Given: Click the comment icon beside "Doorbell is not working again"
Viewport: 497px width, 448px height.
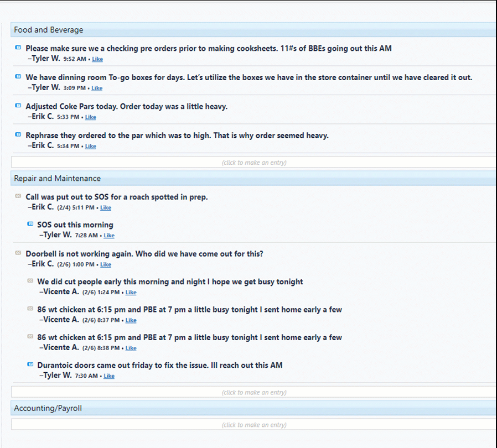Looking at the screenshot, I should [17, 253].
